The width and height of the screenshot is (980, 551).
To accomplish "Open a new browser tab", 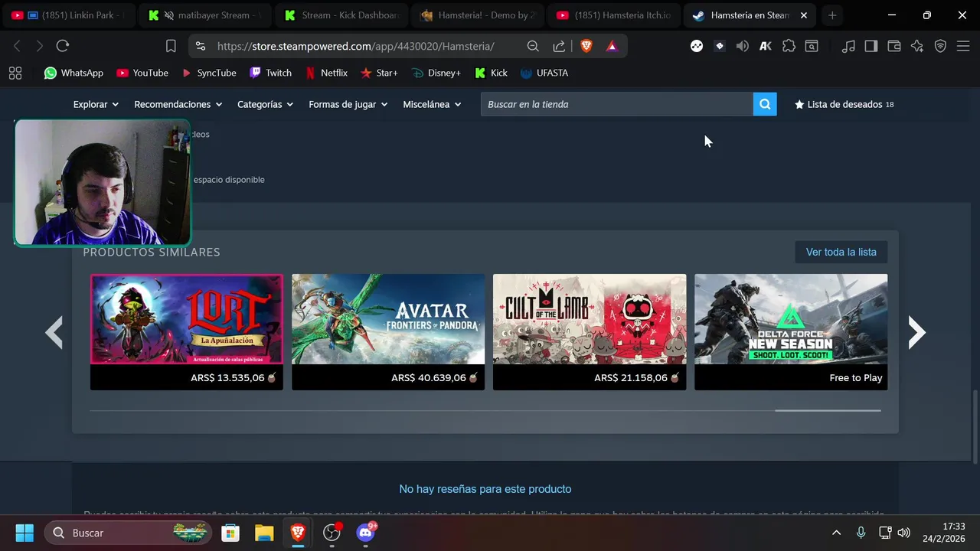I will (x=832, y=15).
